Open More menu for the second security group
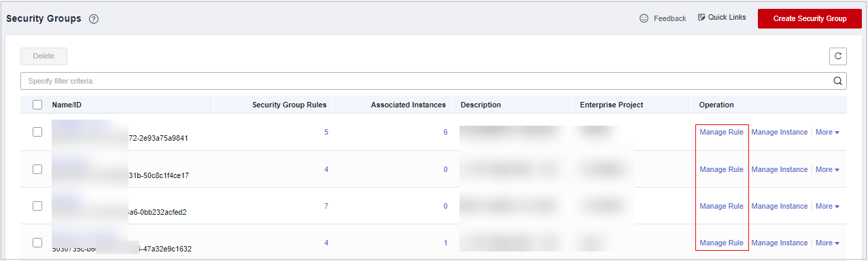The image size is (868, 261). [827, 169]
